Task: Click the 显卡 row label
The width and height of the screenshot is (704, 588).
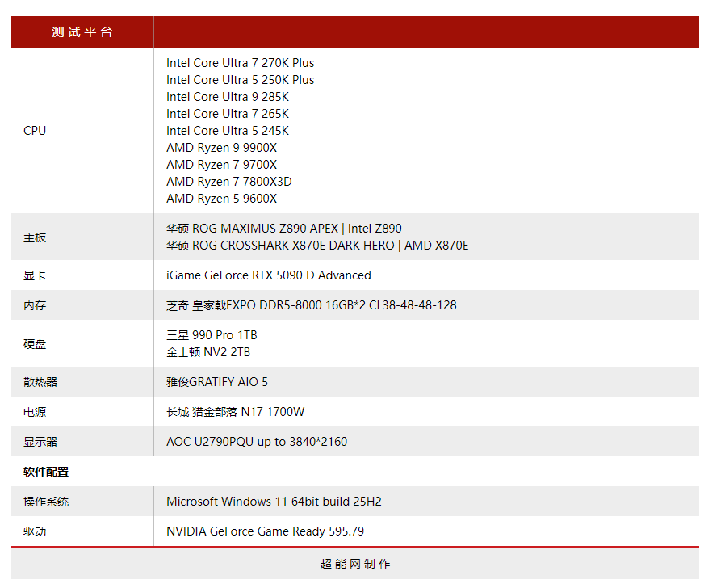Action: [x=35, y=275]
